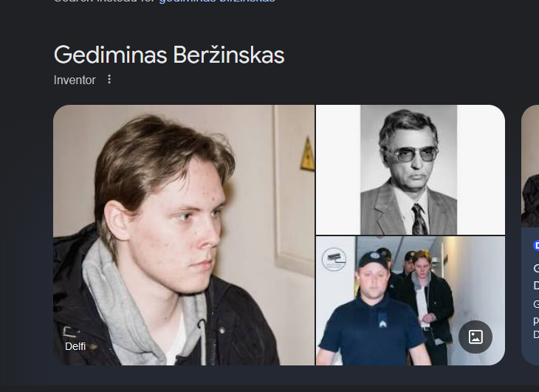The width and height of the screenshot is (539, 392).
Task: Click the chevron emblem on the navy polo shirt
Action: pyautogui.click(x=382, y=323)
